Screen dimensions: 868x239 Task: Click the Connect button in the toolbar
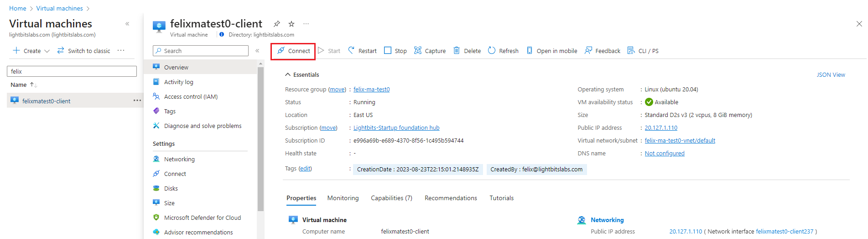[293, 51]
